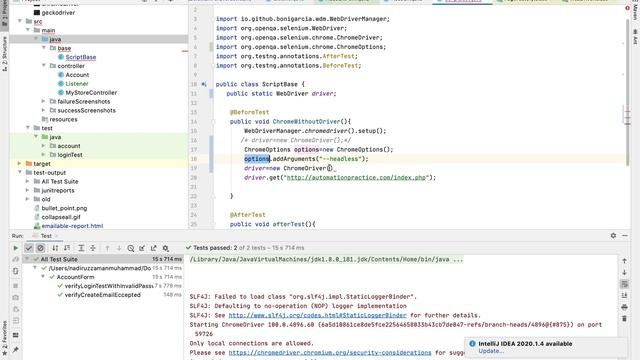The image size is (640, 360).
Task: Import tests from file icon
Action: (x=142, y=248)
